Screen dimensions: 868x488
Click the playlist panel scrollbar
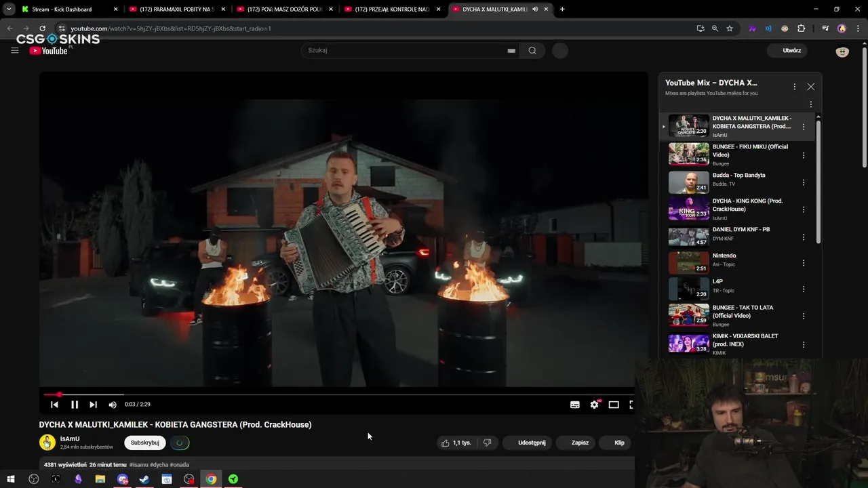818,183
